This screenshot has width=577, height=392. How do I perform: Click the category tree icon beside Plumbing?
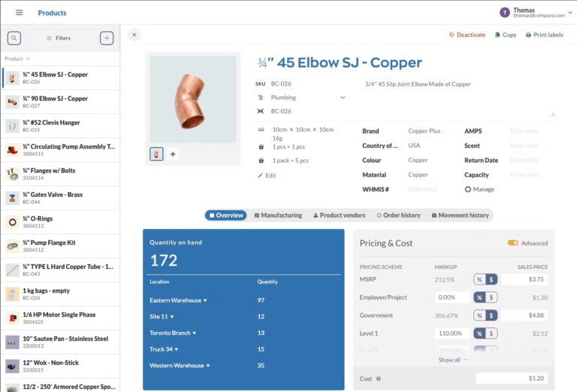click(261, 98)
